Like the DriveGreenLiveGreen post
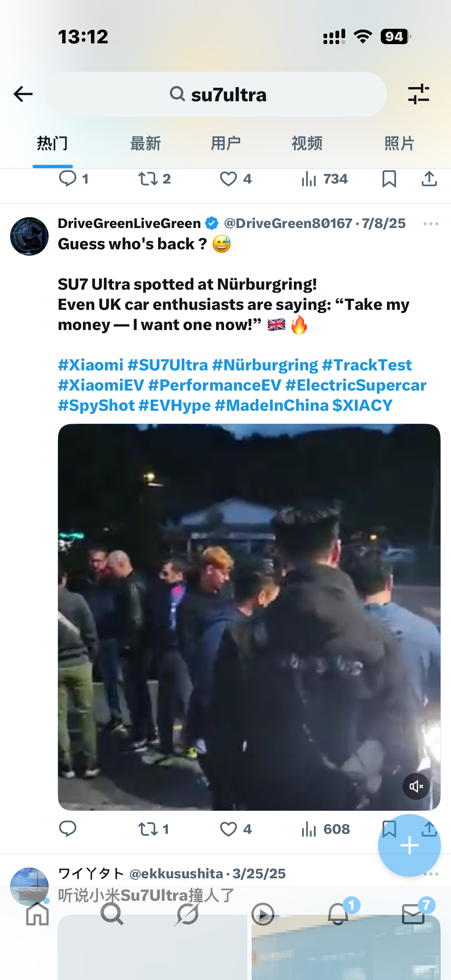The width and height of the screenshot is (451, 980). coord(235,829)
